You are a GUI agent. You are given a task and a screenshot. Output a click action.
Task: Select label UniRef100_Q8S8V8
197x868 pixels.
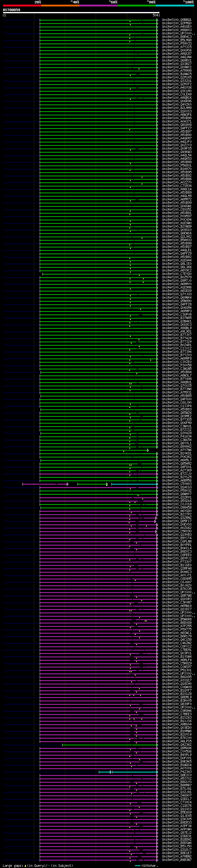176,125
